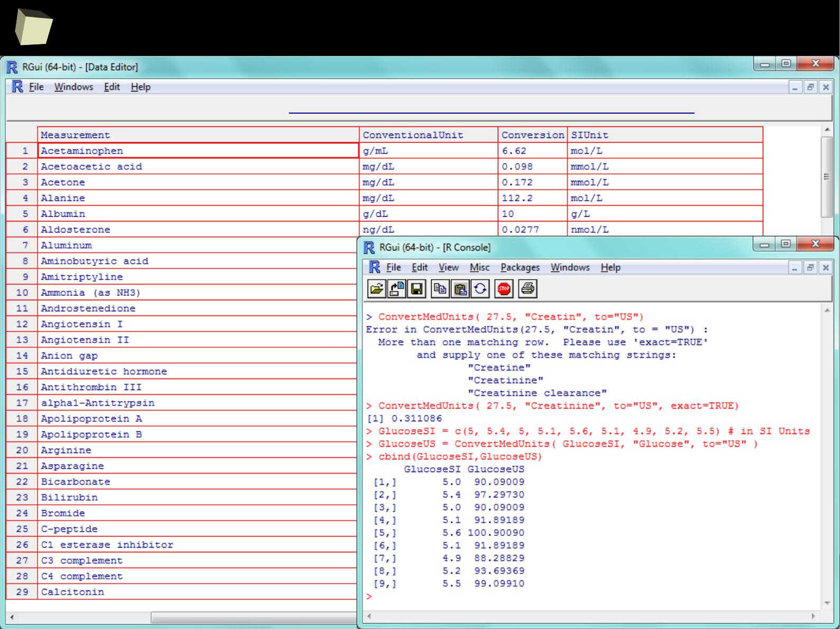Maximize the R Console outer window
This screenshot has width=840, height=629.
(x=786, y=244)
